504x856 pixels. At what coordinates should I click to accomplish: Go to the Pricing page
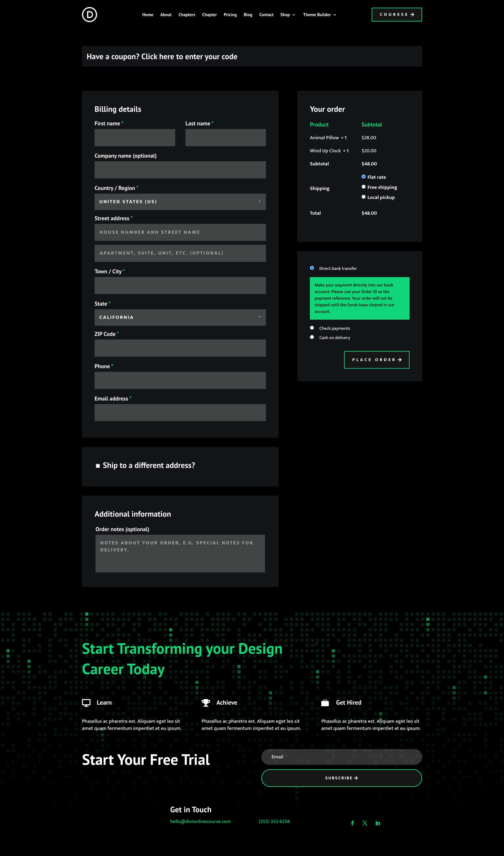tap(230, 15)
